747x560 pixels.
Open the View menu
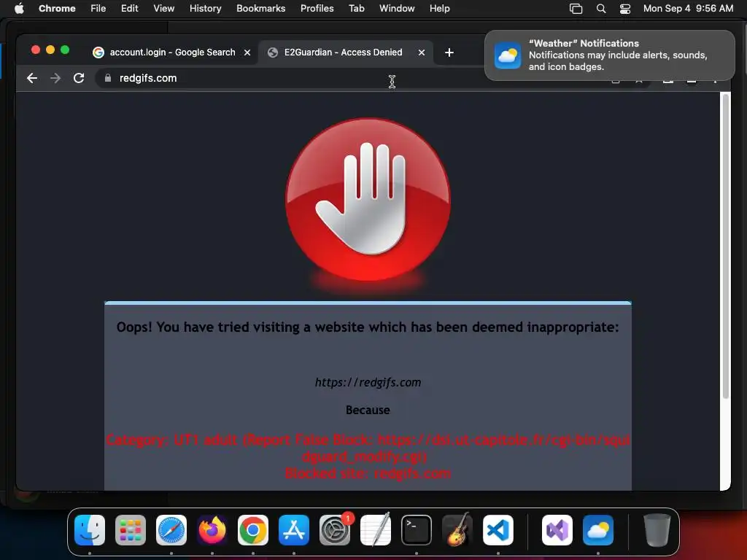point(164,9)
